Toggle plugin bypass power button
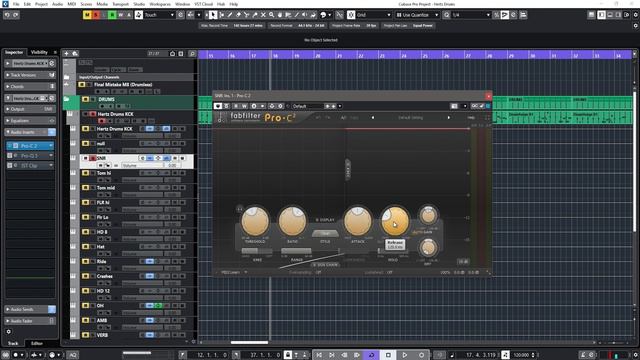This screenshot has width=640, height=360. 218,106
